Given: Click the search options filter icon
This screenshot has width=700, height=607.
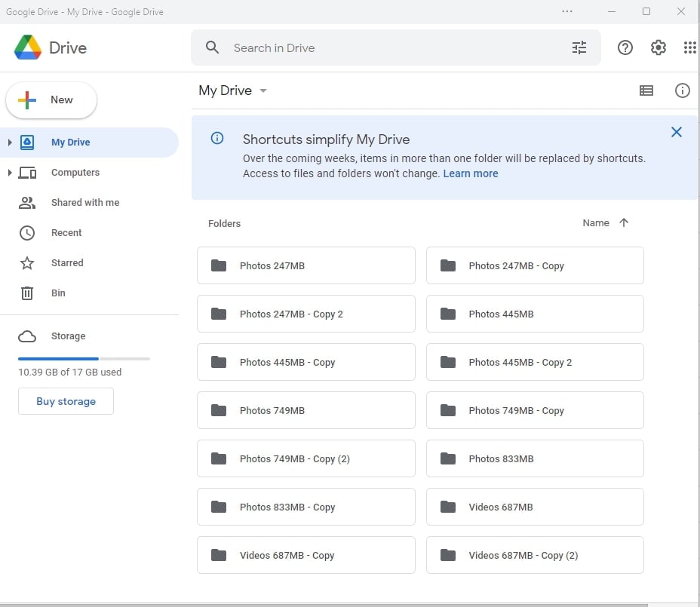Looking at the screenshot, I should point(579,48).
